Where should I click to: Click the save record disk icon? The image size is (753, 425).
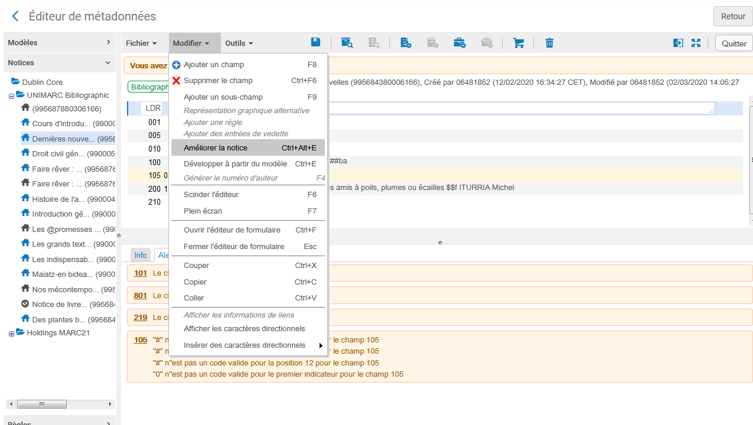(315, 43)
